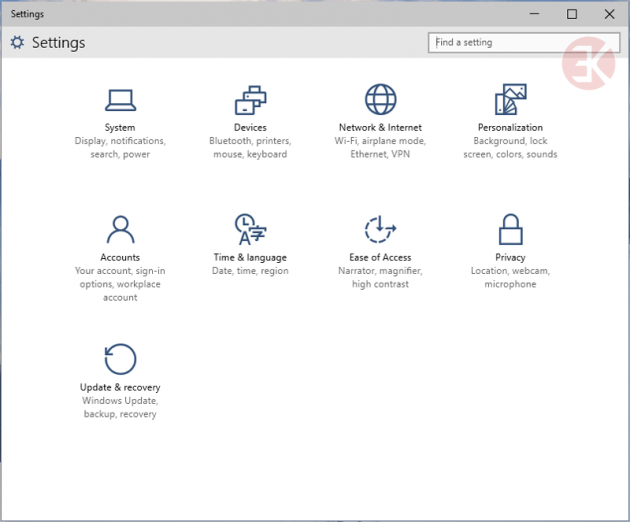Click 'Background, lock screen, colors, sounds' description
The height and width of the screenshot is (522, 630).
point(510,147)
